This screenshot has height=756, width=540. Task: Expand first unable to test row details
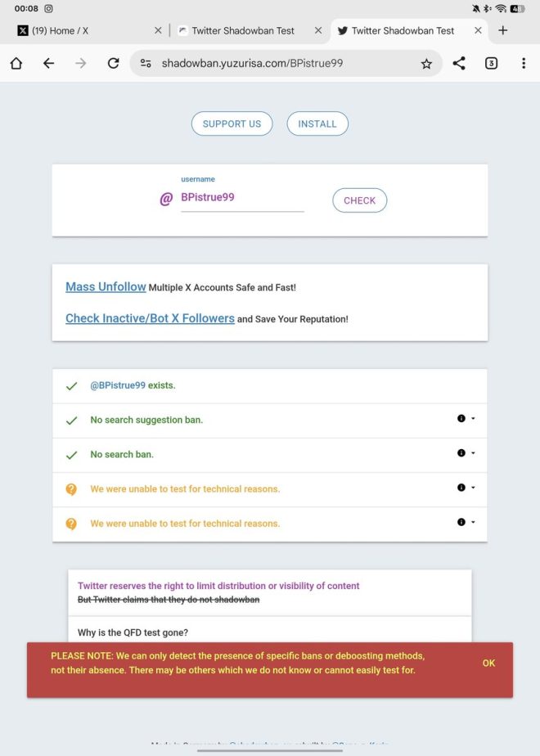466,488
